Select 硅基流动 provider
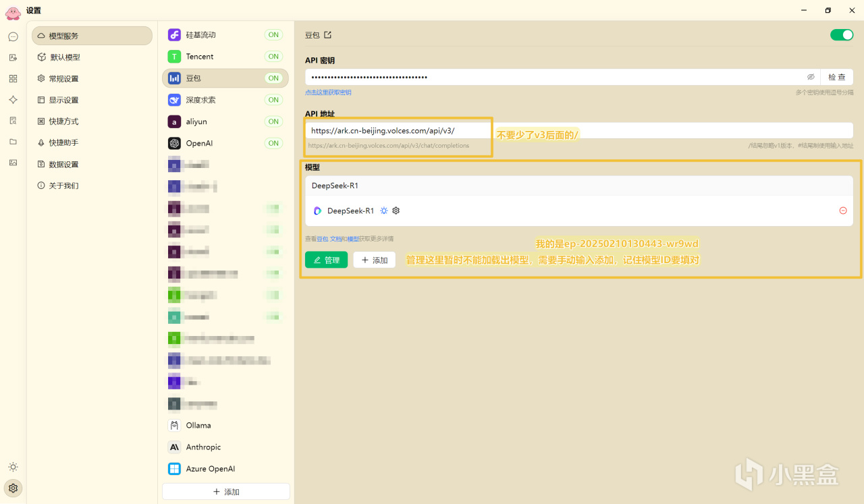 tap(225, 35)
